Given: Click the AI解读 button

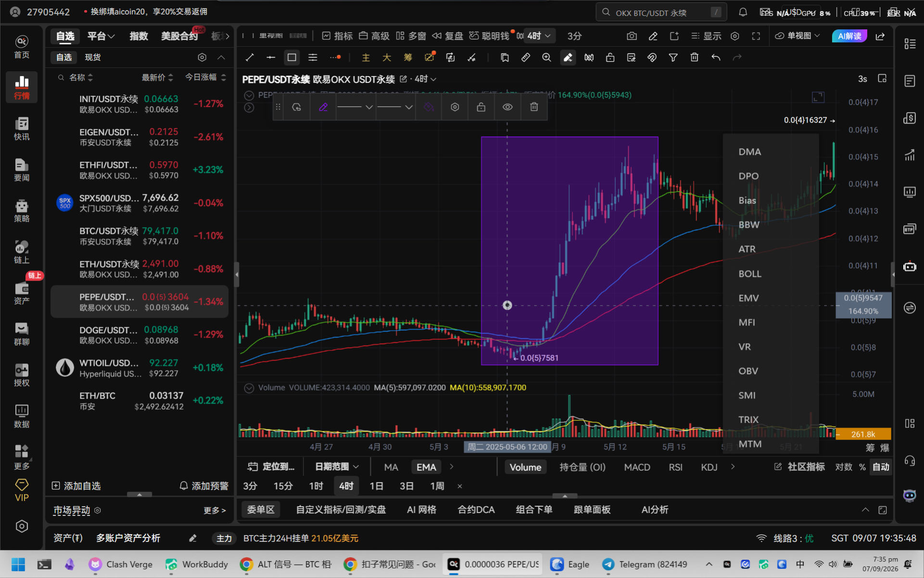Looking at the screenshot, I should 849,36.
